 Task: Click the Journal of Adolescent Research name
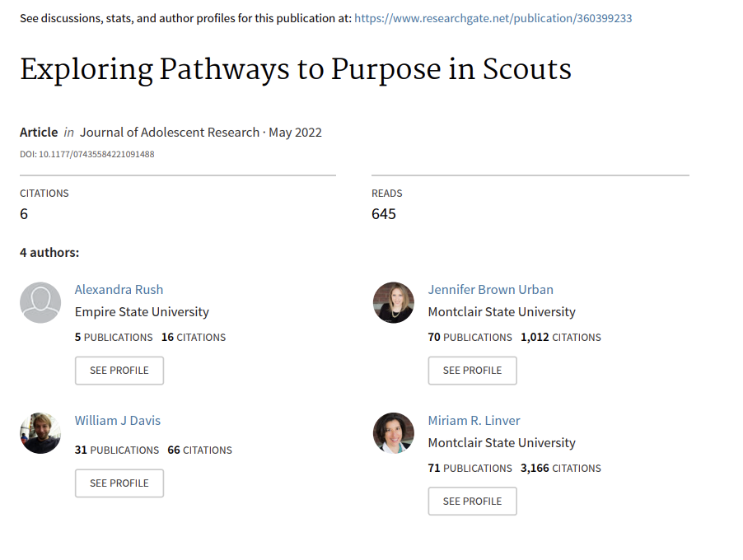171,133
